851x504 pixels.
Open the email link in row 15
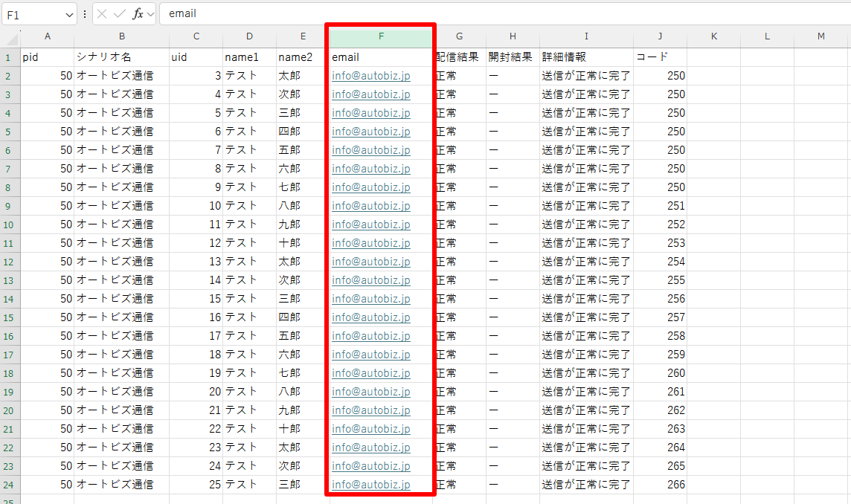(x=370, y=317)
